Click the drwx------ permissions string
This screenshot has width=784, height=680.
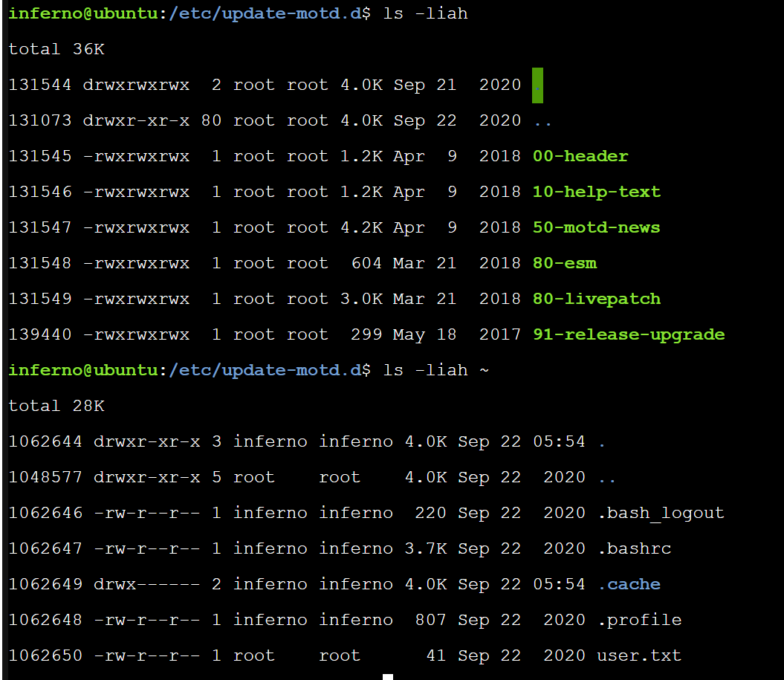click(x=146, y=584)
